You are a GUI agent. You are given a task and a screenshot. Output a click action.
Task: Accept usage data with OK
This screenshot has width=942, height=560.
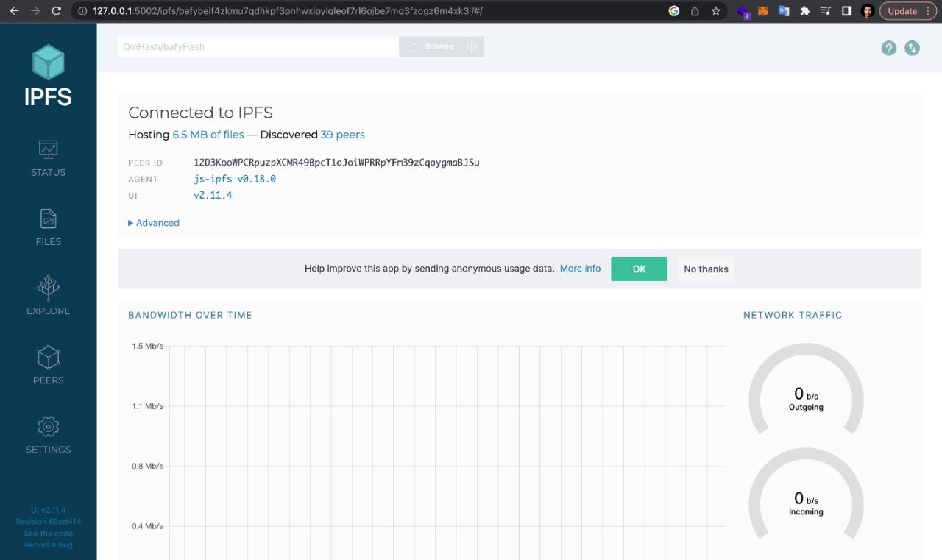point(639,269)
